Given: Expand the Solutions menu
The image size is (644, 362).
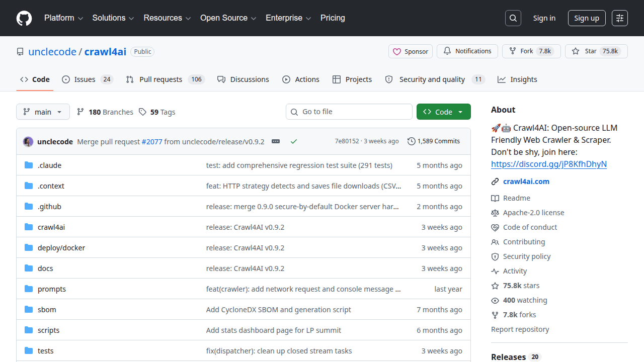Looking at the screenshot, I should 113,18.
